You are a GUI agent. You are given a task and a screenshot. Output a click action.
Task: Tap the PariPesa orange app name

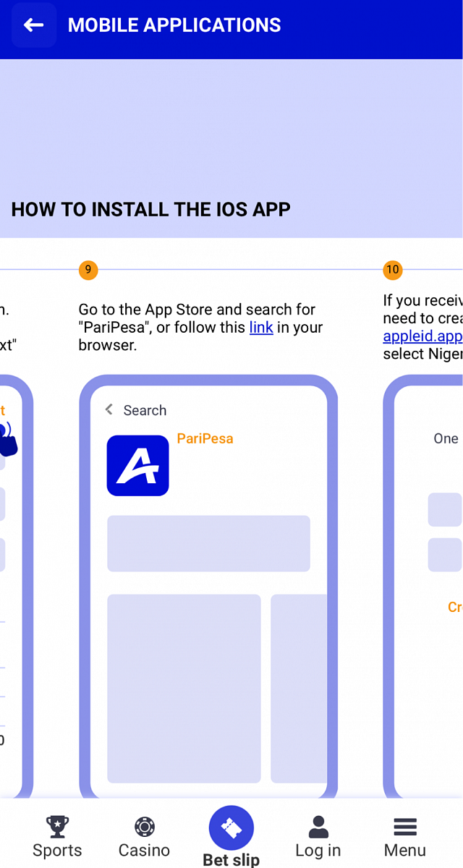click(x=205, y=438)
